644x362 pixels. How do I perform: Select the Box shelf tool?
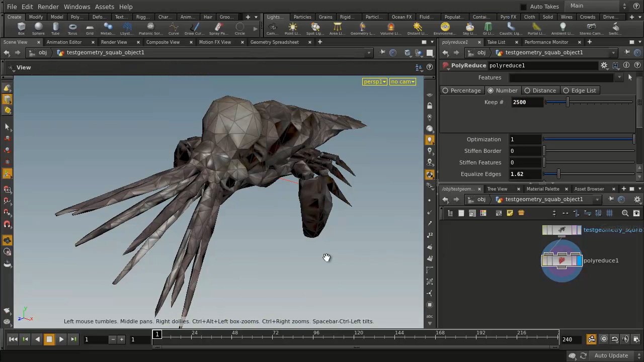pos(21,29)
